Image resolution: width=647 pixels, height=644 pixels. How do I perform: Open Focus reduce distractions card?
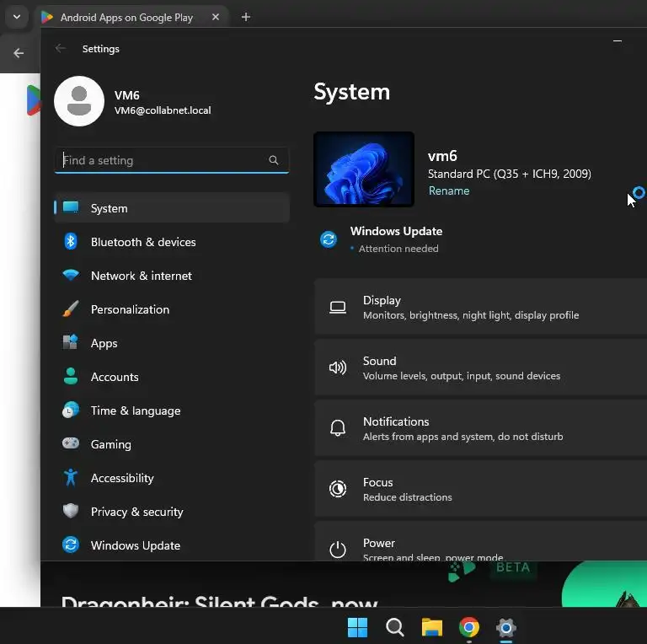[x=481, y=489]
